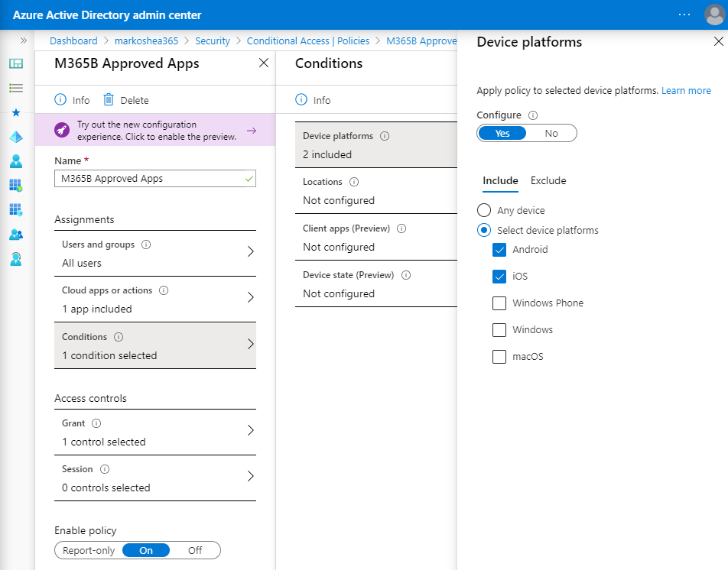Switch to the Exclude tab
Viewport: 728px width, 570px height.
point(548,181)
